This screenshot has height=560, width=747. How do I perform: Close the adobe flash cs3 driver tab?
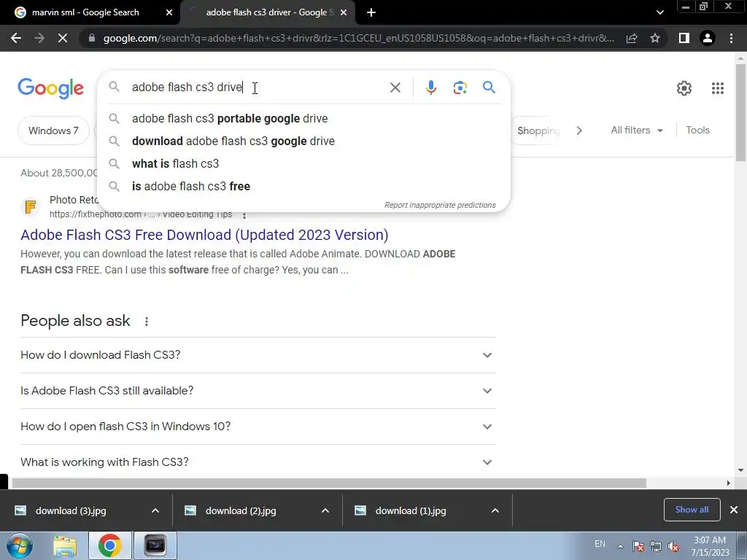(344, 13)
